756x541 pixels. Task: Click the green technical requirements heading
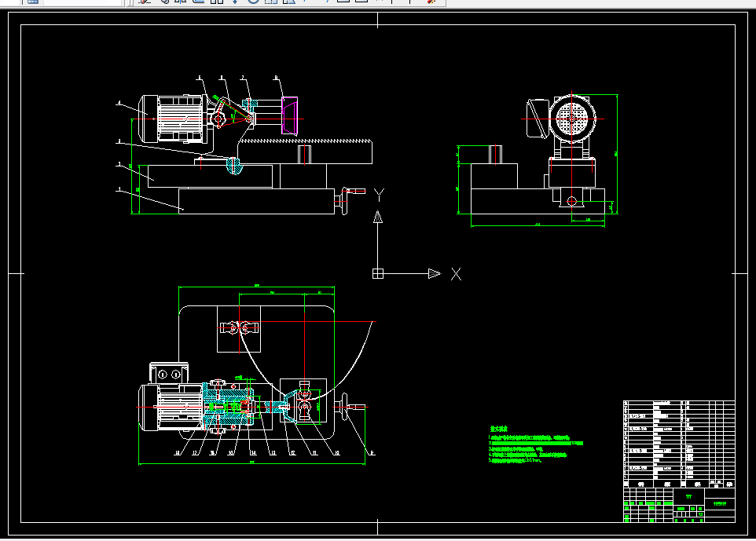tap(498, 429)
